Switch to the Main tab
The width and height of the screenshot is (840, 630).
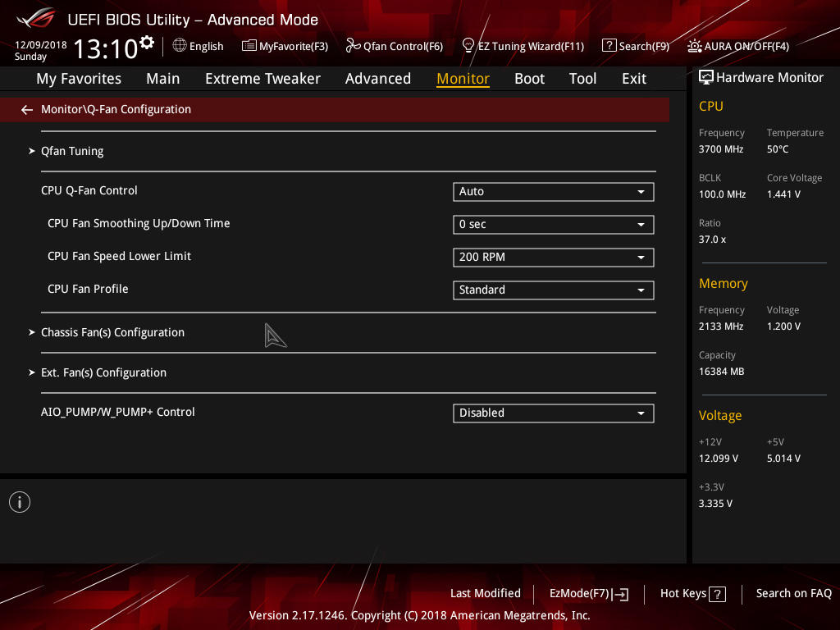click(163, 79)
